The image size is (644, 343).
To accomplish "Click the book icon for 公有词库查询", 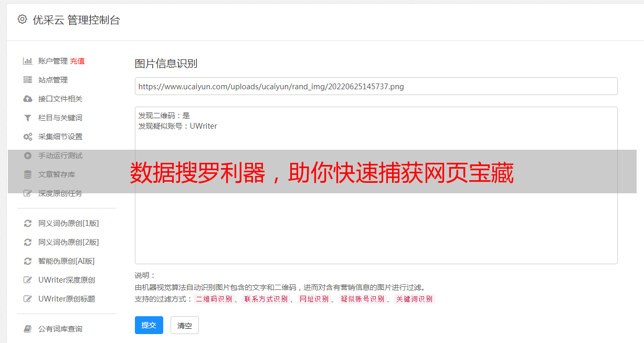I will coord(28,329).
